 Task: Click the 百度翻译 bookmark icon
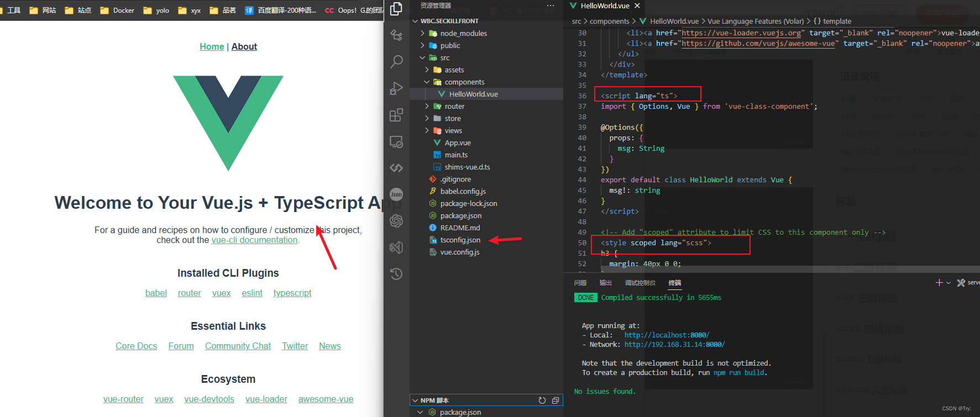(x=249, y=10)
